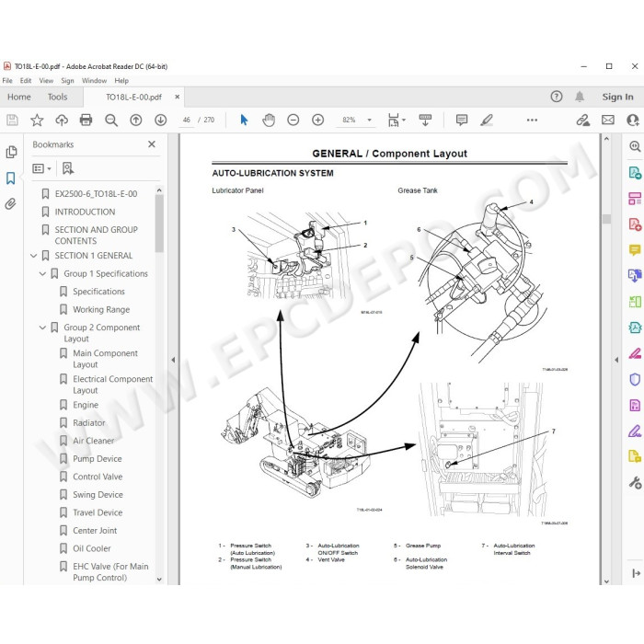Image resolution: width=644 pixels, height=644 pixels.
Task: Toggle the Bookmarks panel sidebar button
Action: [x=11, y=178]
